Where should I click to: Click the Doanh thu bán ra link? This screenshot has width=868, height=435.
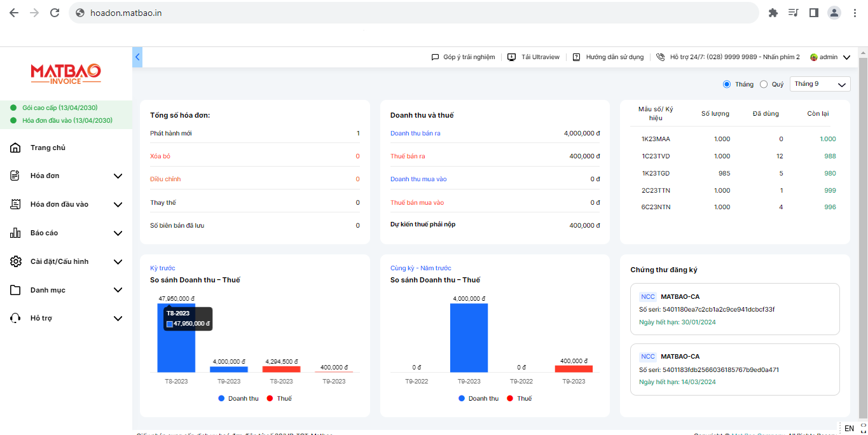[415, 134]
